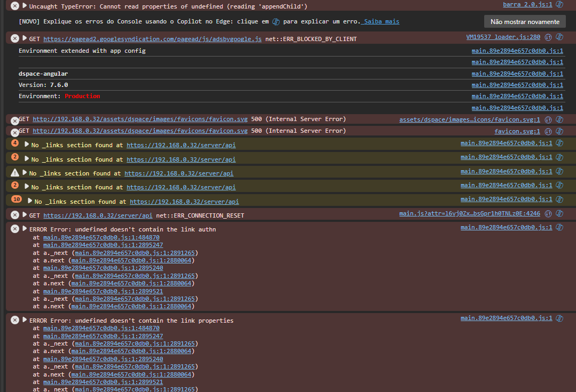
Task: Open first stack frame 1:484870 under 'link authn'
Action: [x=101, y=237]
